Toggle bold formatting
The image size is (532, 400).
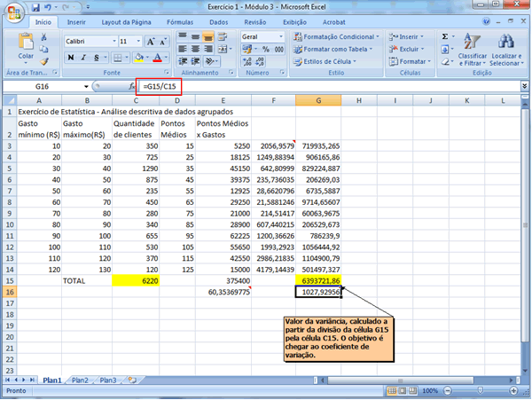click(70, 57)
